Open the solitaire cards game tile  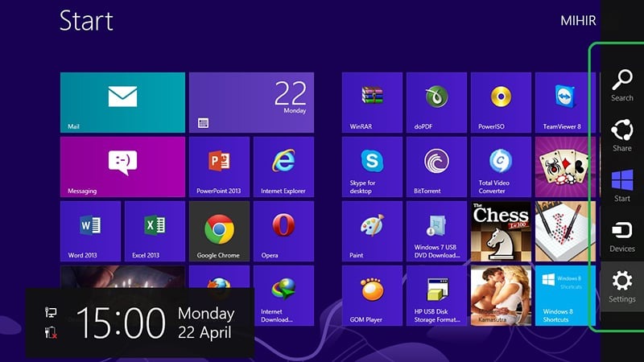point(566,167)
